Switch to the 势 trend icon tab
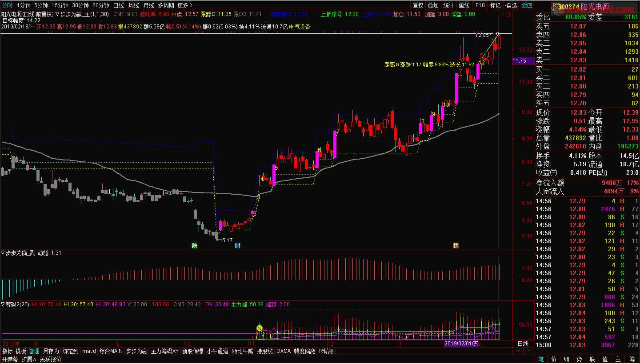Viewport: 640px width, 364px height. (579, 359)
